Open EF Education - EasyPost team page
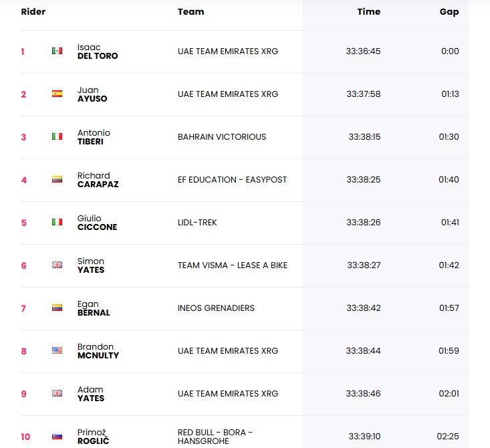Viewport: 490px width, 448px height. 232,180
